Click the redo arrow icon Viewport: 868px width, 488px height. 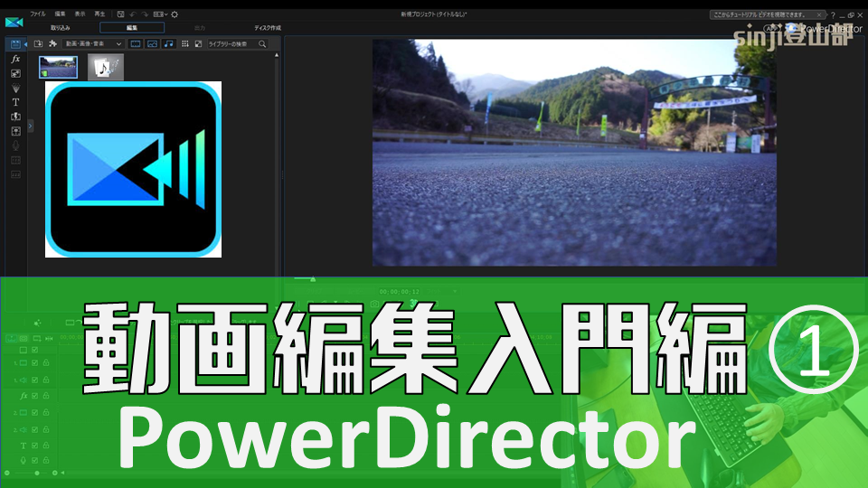click(145, 14)
